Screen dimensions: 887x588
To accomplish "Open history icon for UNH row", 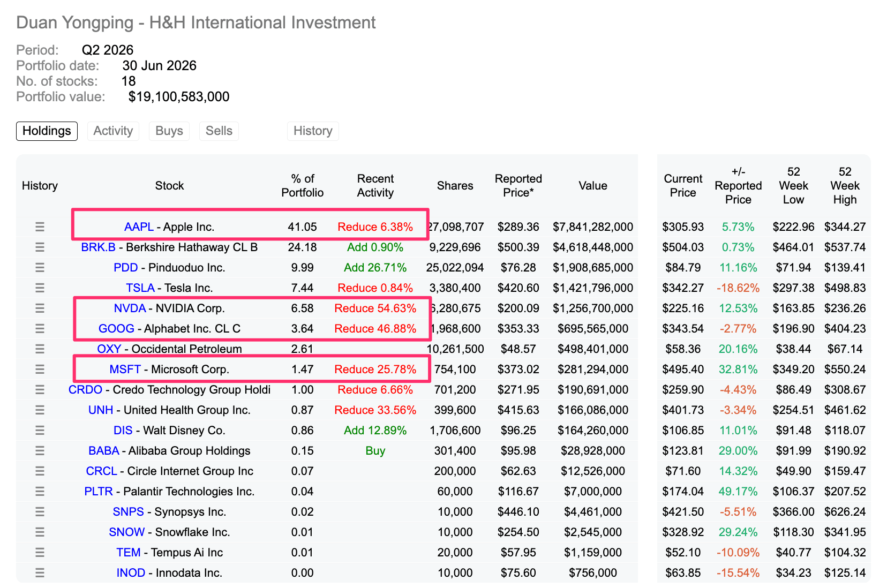I will [40, 410].
